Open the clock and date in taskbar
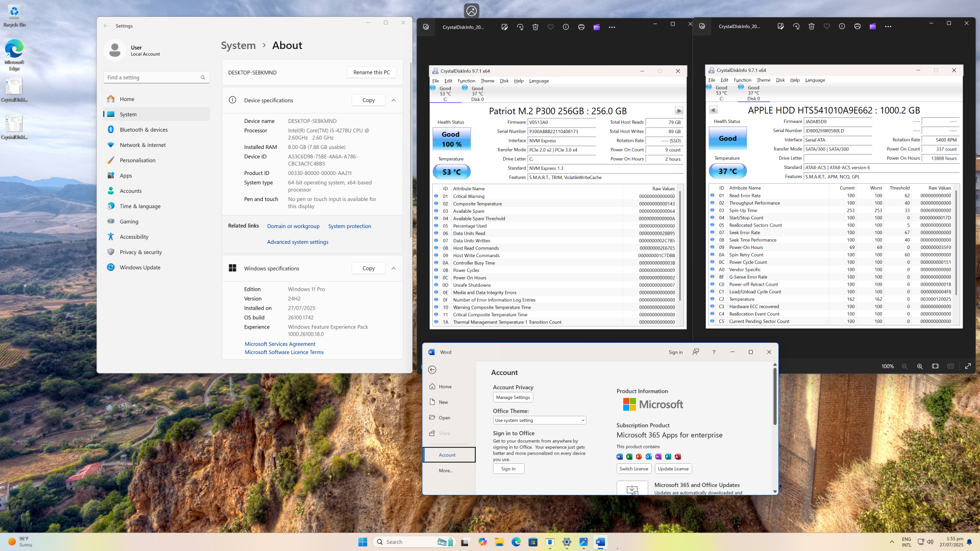 click(x=951, y=542)
